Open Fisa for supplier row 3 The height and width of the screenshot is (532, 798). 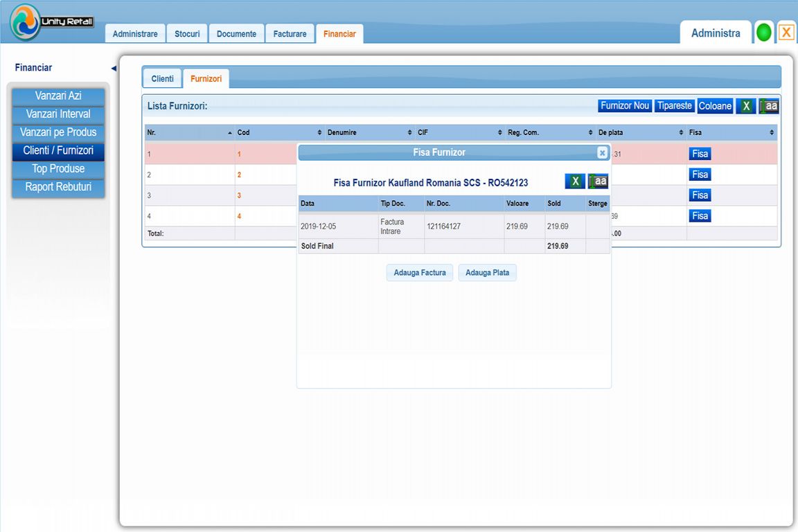click(x=700, y=195)
